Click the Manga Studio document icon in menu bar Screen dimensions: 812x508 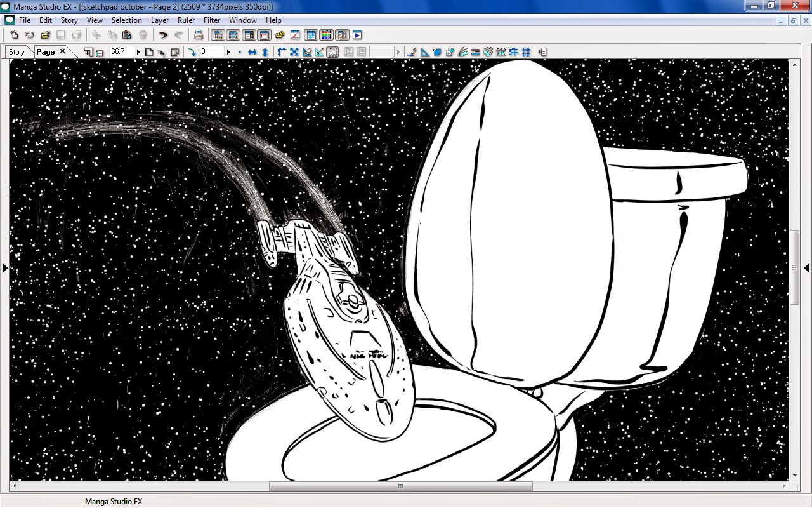[x=9, y=20]
